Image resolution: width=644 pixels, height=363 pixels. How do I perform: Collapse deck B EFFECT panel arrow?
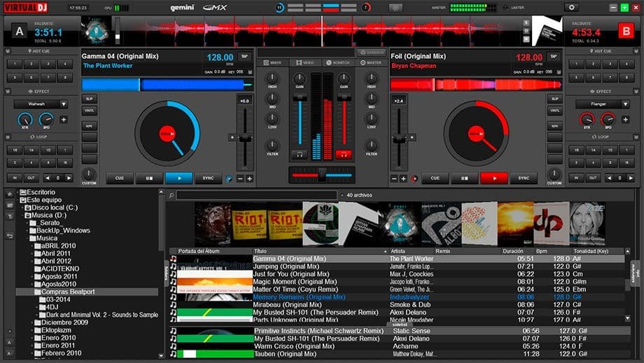(x=636, y=91)
